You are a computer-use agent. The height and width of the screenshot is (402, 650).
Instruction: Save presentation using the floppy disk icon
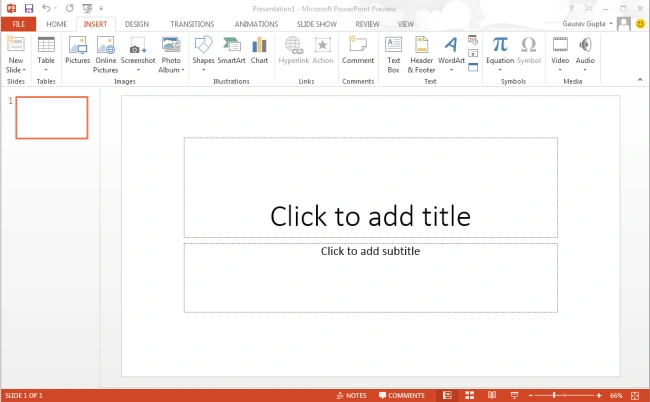tap(29, 8)
